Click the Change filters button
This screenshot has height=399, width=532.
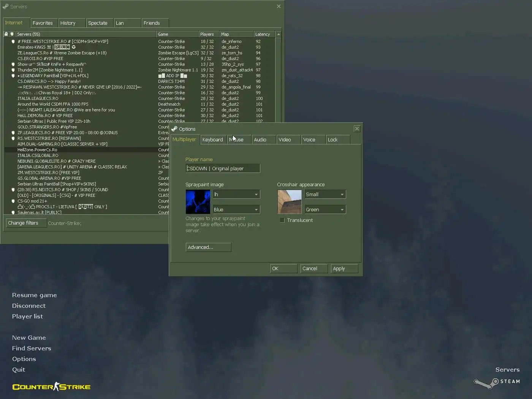pyautogui.click(x=26, y=223)
